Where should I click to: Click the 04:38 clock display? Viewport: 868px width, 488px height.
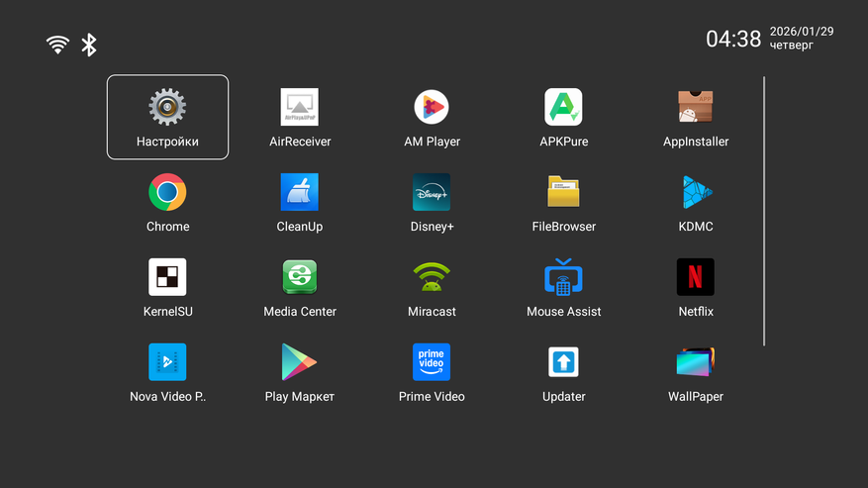point(733,39)
